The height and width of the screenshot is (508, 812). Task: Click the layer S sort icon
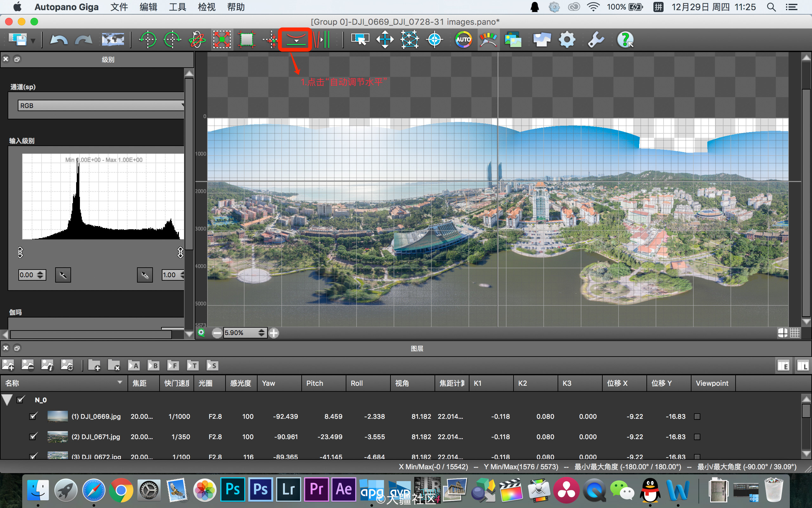(x=213, y=365)
